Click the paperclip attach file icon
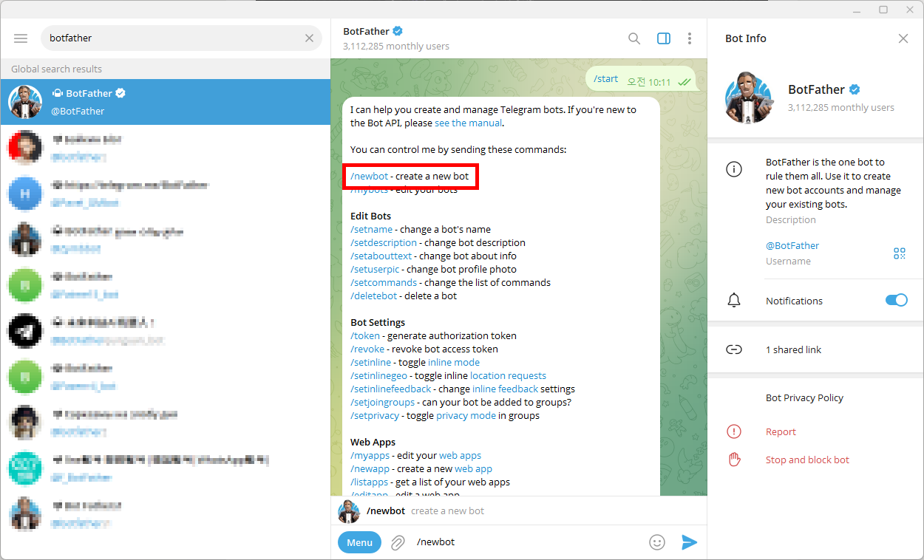The image size is (924, 560). (398, 542)
